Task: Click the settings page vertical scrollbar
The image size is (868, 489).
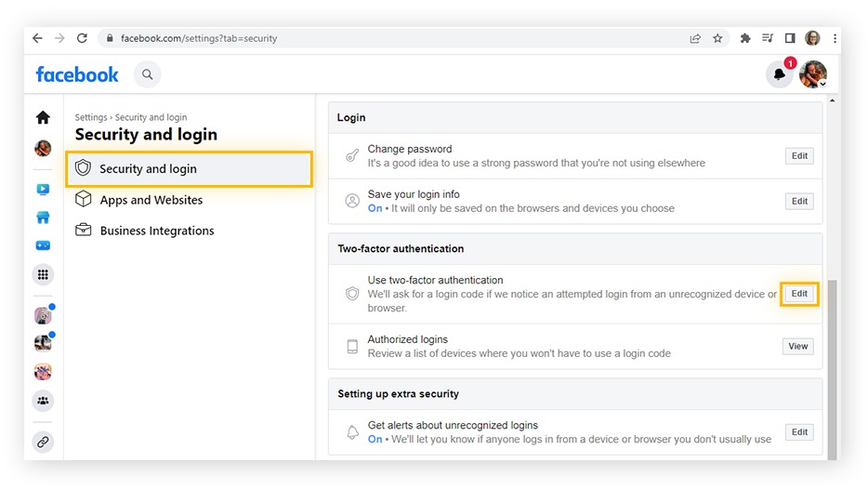Action: [832, 369]
